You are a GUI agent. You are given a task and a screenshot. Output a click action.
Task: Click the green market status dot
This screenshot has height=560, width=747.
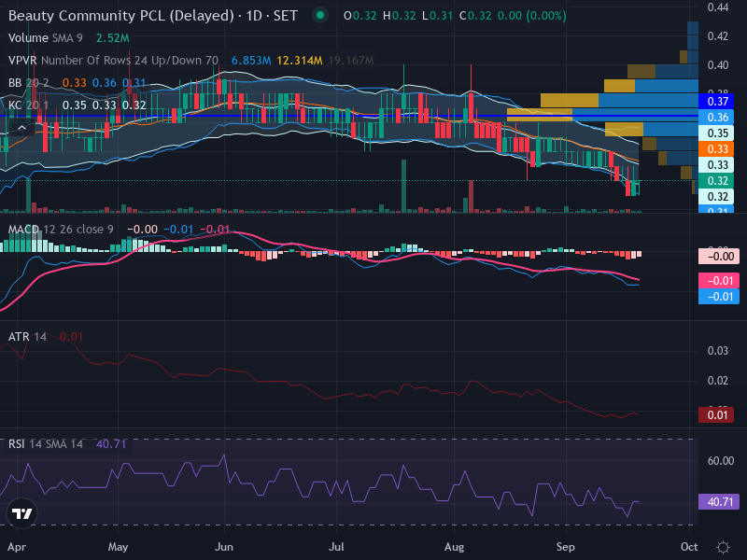(320, 16)
